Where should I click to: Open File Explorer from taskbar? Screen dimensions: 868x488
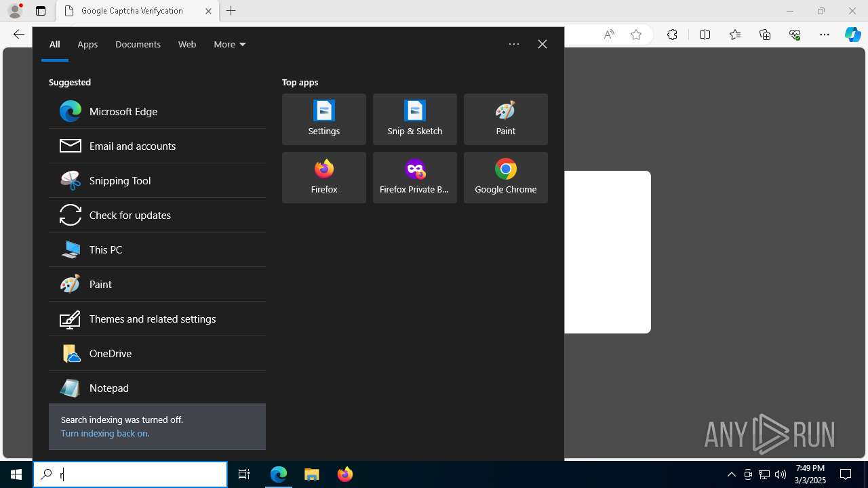pos(312,474)
